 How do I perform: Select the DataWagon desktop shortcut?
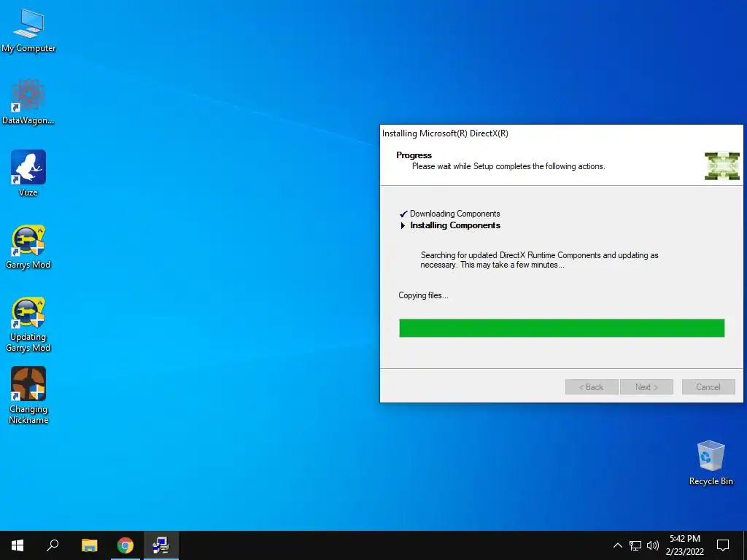[x=28, y=102]
